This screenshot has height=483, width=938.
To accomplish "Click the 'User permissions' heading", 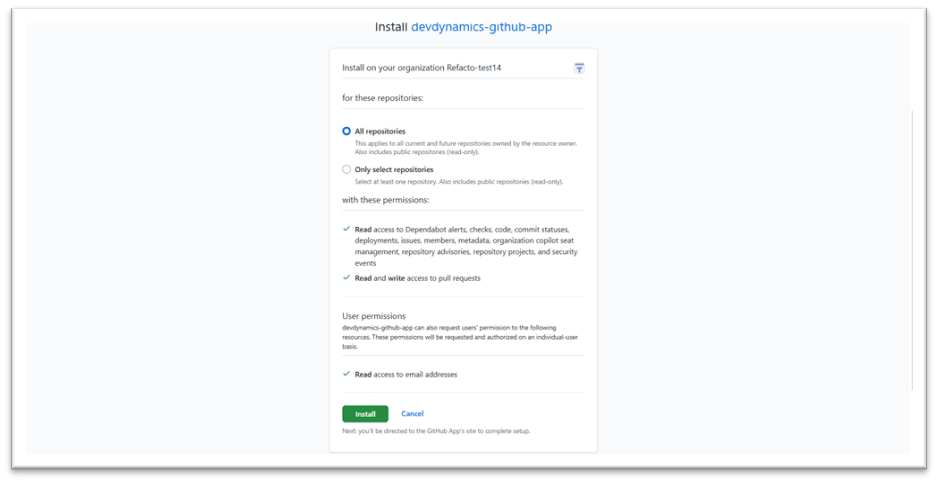I will point(374,316).
